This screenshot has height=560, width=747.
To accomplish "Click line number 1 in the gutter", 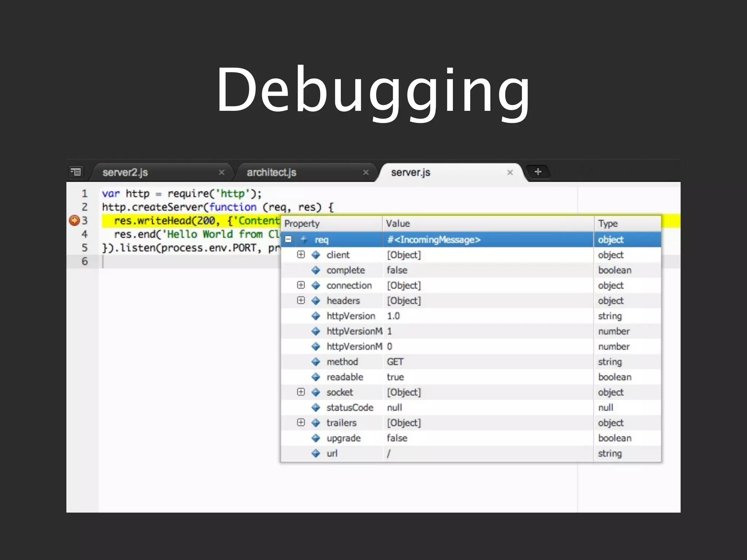I will pyautogui.click(x=85, y=194).
